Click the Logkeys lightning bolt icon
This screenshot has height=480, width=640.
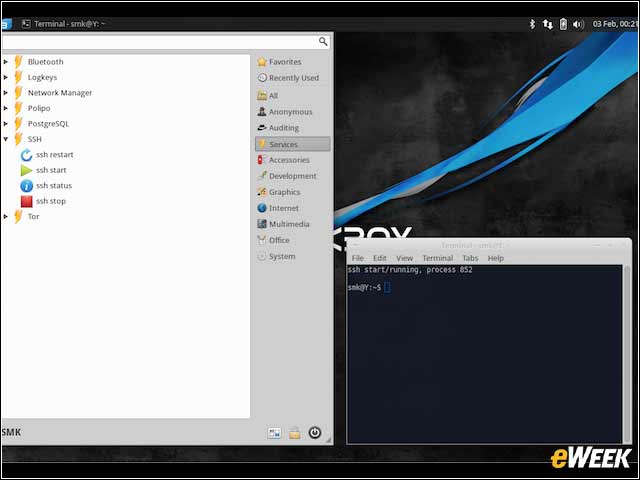pyautogui.click(x=18, y=77)
